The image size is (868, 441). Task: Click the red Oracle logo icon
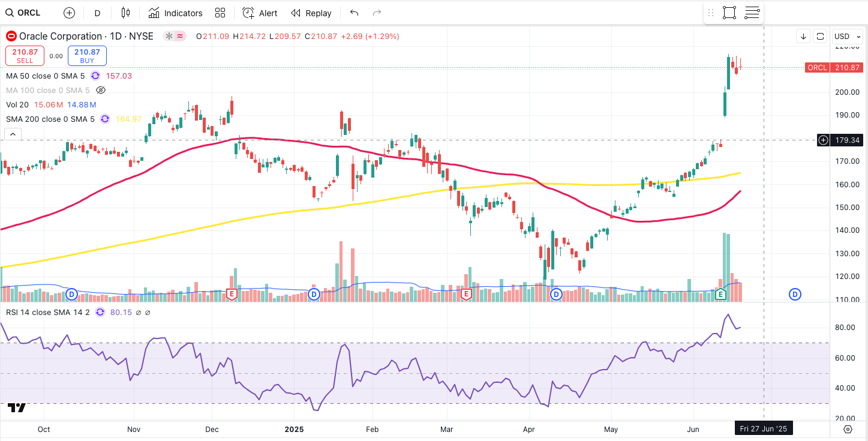[10, 36]
